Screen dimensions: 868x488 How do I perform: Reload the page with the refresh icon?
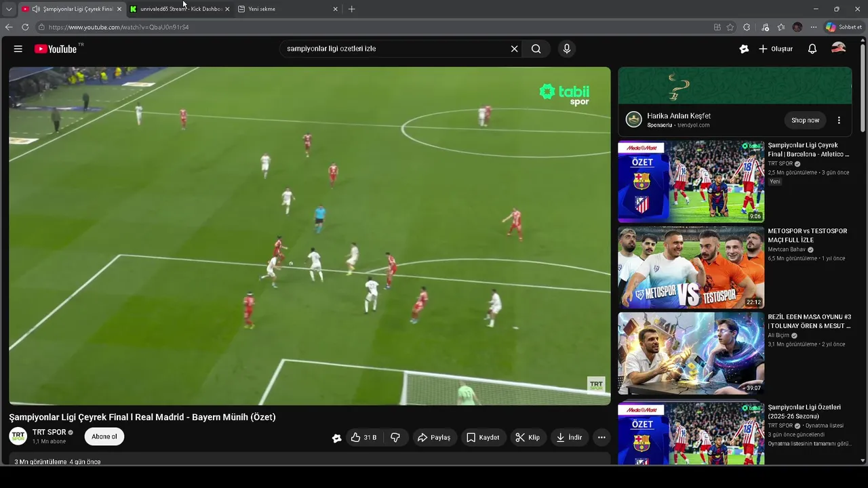25,27
